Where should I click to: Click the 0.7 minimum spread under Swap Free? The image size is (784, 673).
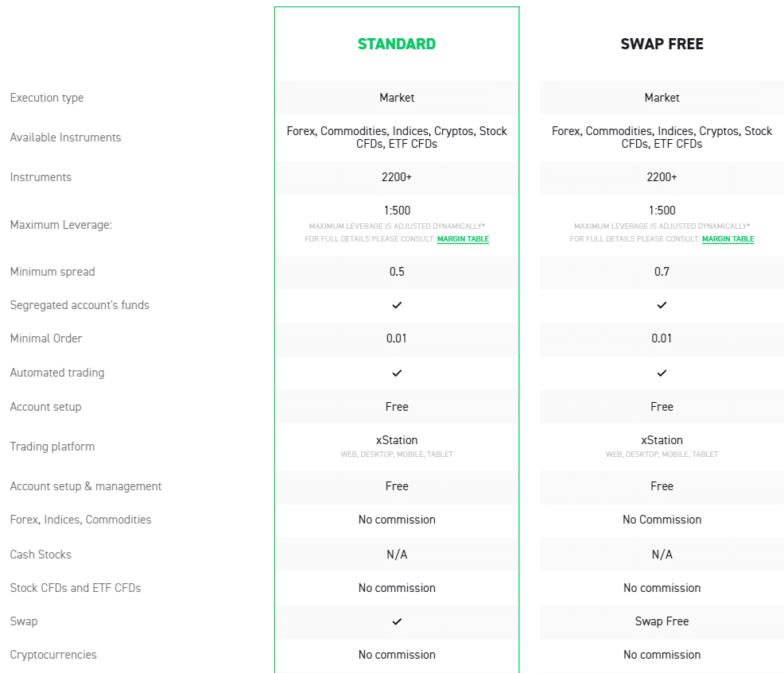(x=662, y=271)
